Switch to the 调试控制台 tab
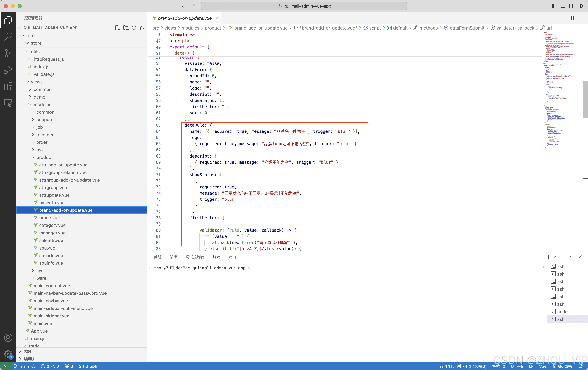 click(195, 257)
